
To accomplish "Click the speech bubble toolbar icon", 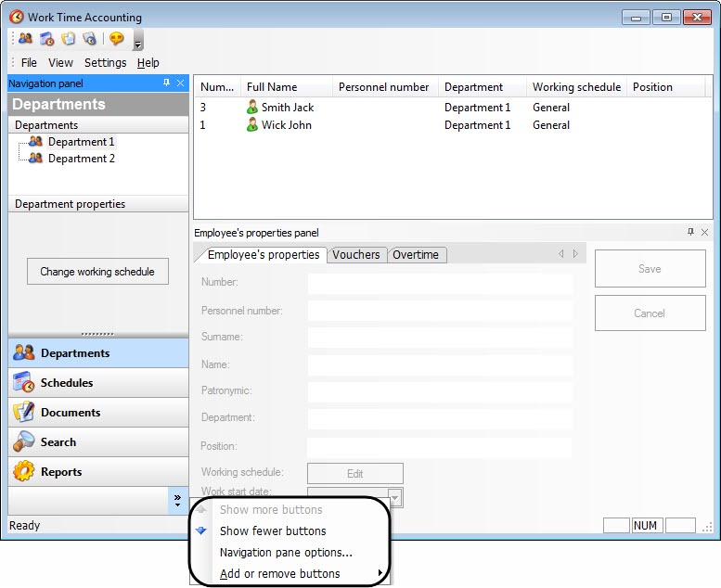I will pos(117,39).
